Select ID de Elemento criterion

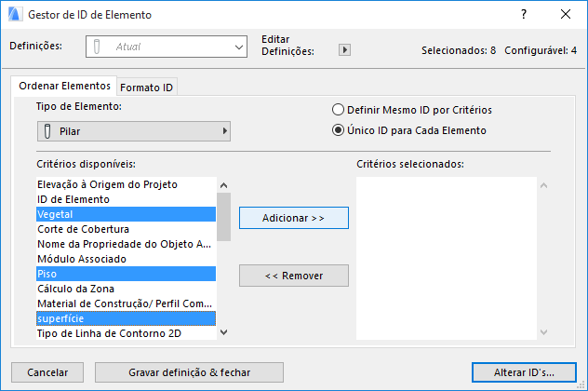[x=73, y=199]
